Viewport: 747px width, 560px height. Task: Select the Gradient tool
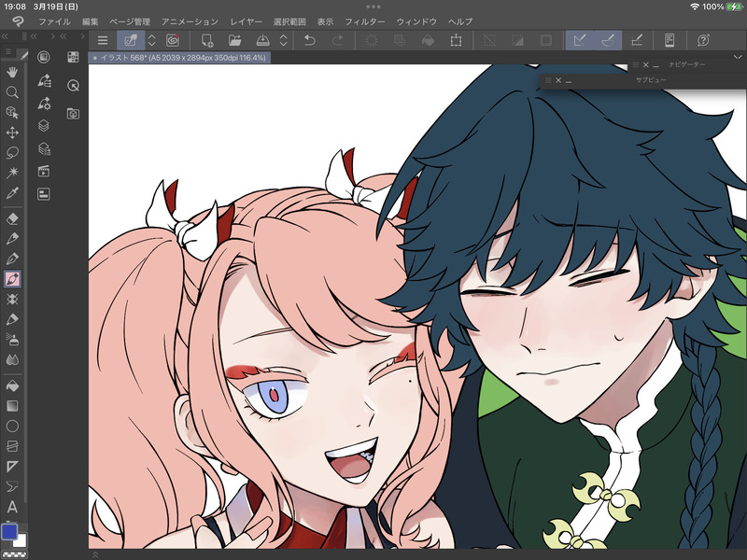(x=12, y=406)
